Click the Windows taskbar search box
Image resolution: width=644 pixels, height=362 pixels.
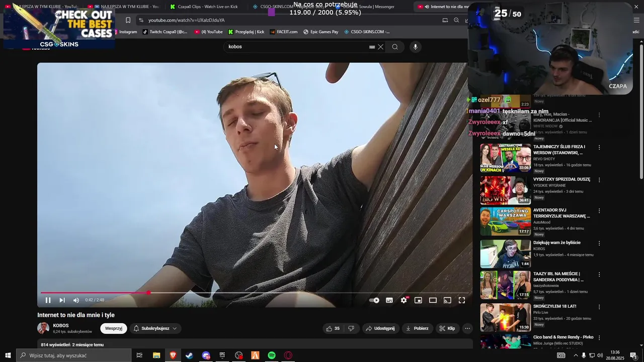pyautogui.click(x=74, y=355)
